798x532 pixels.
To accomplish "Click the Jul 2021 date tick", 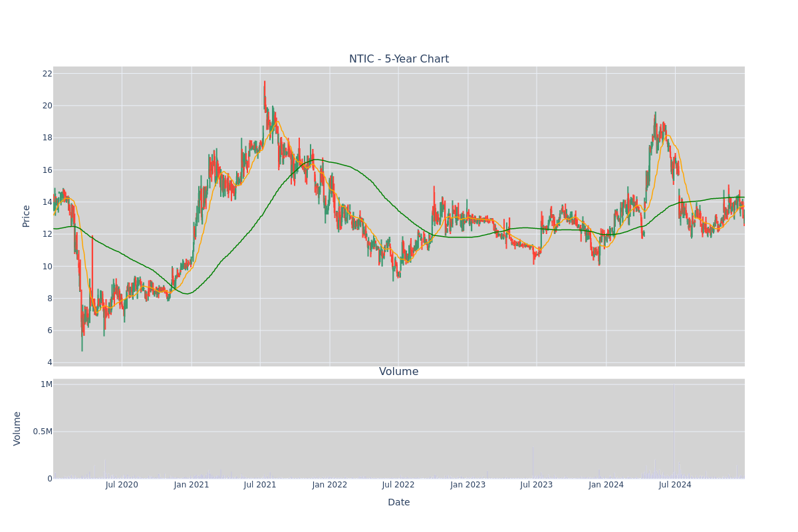I will point(260,485).
